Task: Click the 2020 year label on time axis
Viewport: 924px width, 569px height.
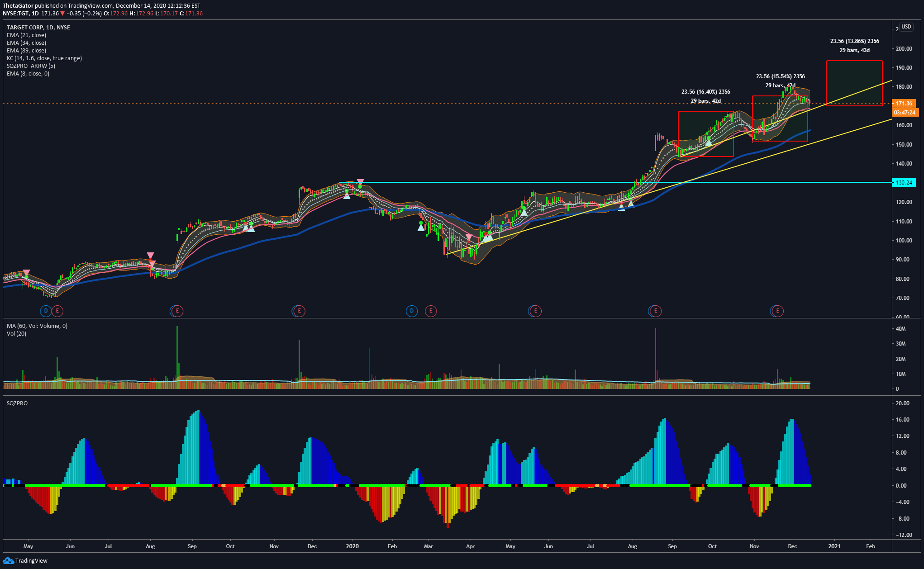Action: tap(352, 546)
